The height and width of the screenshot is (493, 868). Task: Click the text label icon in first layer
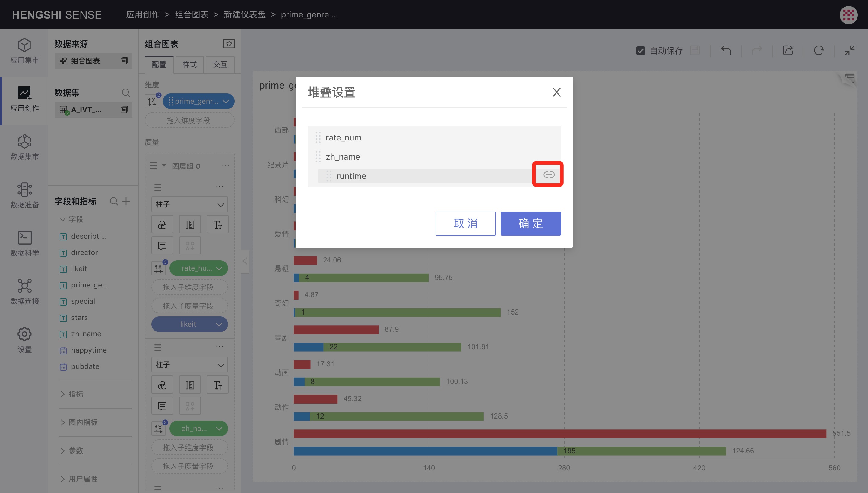pos(217,225)
